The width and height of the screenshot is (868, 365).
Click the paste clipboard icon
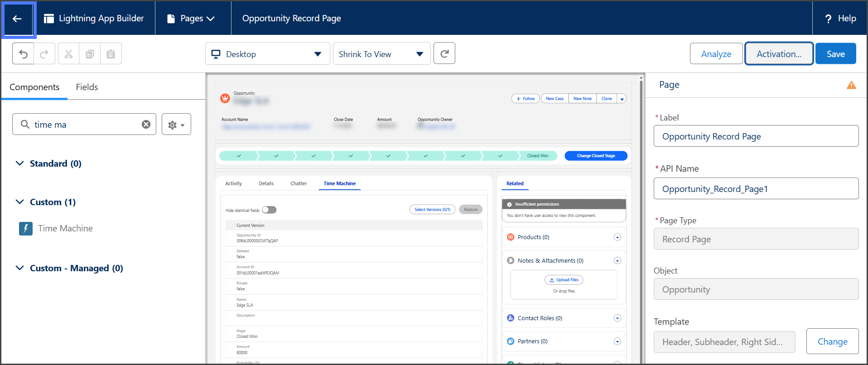point(111,54)
